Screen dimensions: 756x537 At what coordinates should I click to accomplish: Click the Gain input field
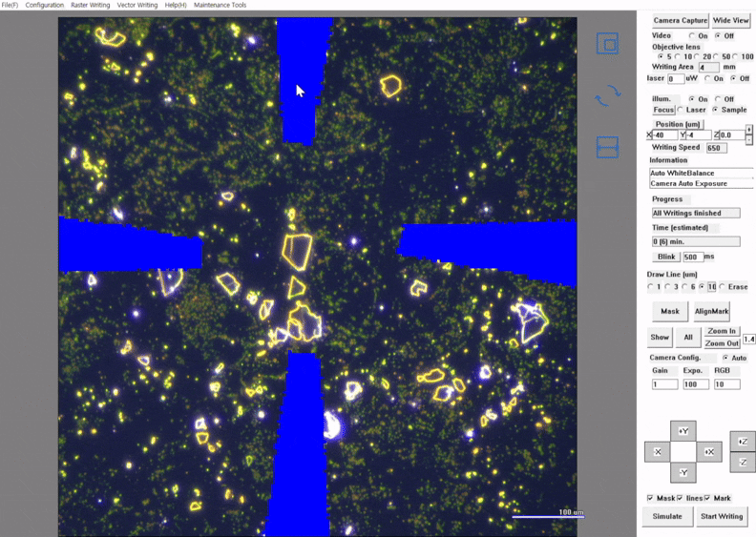pyautogui.click(x=665, y=384)
